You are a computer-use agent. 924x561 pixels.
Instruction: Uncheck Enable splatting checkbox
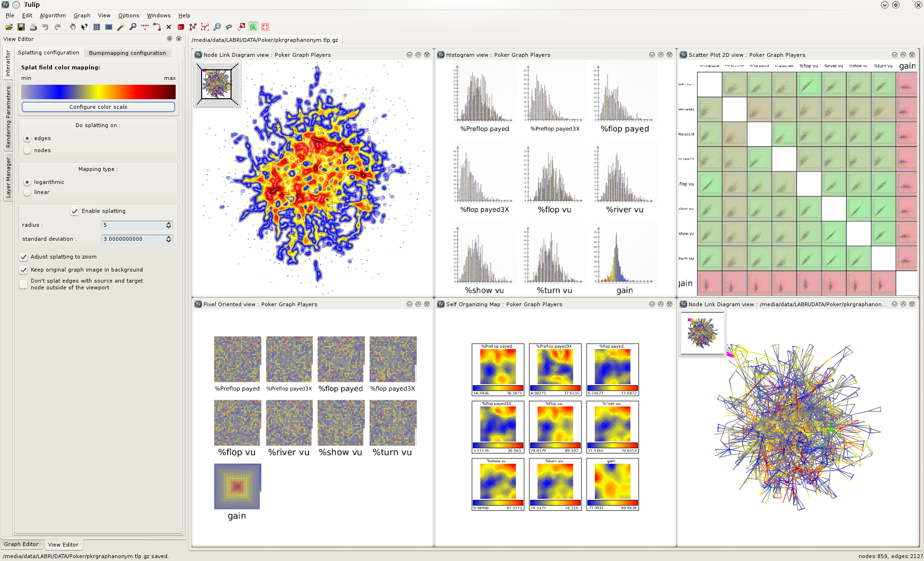[x=75, y=211]
